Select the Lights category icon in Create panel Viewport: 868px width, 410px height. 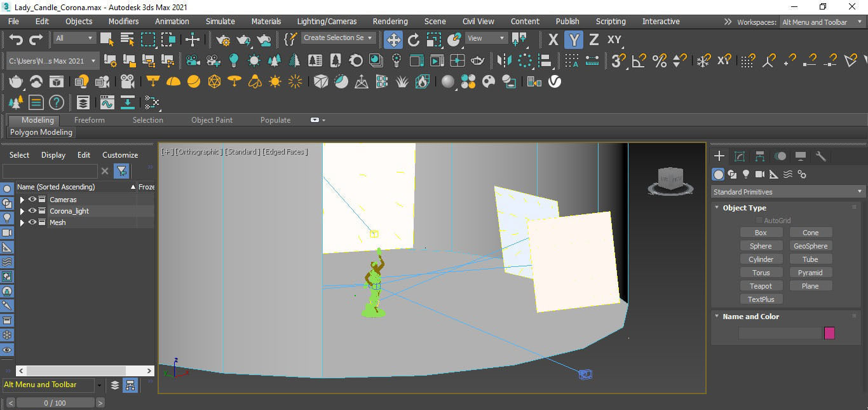pos(746,174)
